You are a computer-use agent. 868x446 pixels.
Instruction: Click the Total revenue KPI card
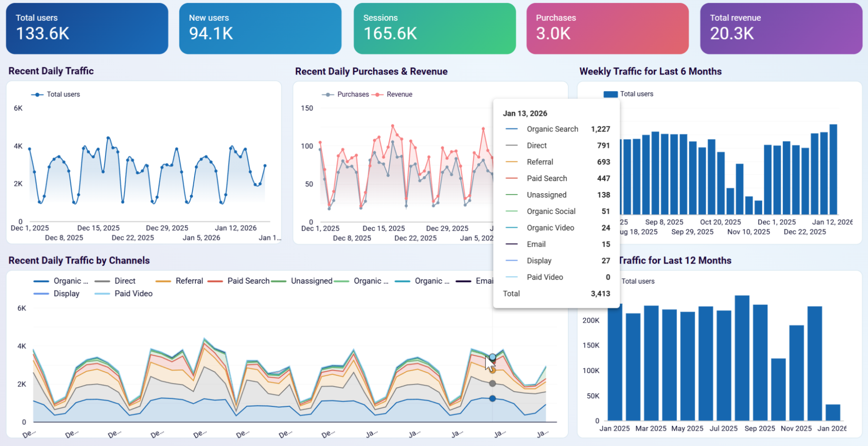point(780,27)
